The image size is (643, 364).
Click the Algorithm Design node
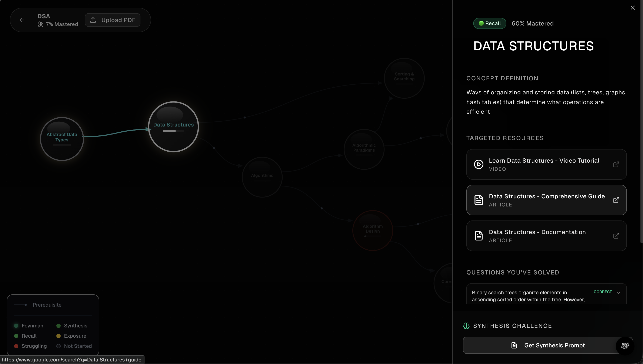coord(373,230)
